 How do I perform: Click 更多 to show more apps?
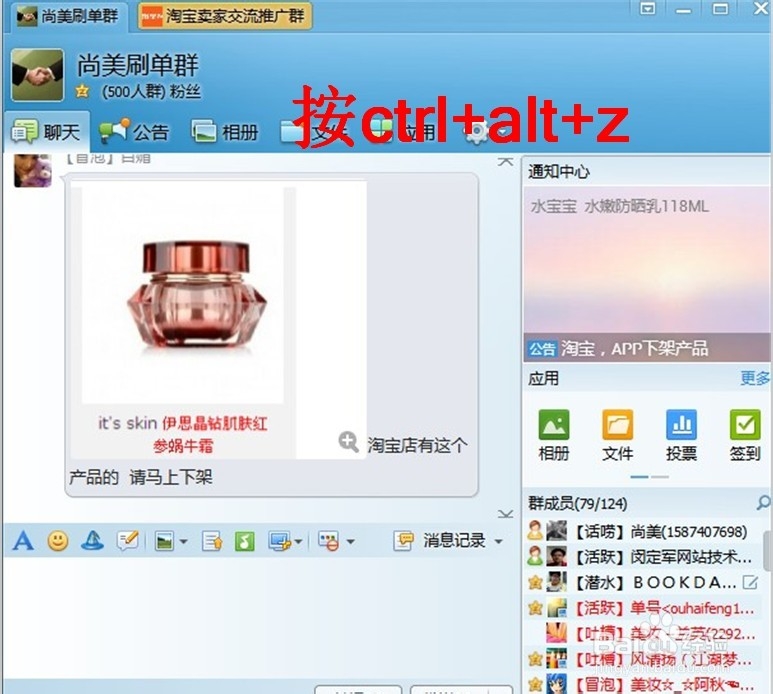coord(755,378)
